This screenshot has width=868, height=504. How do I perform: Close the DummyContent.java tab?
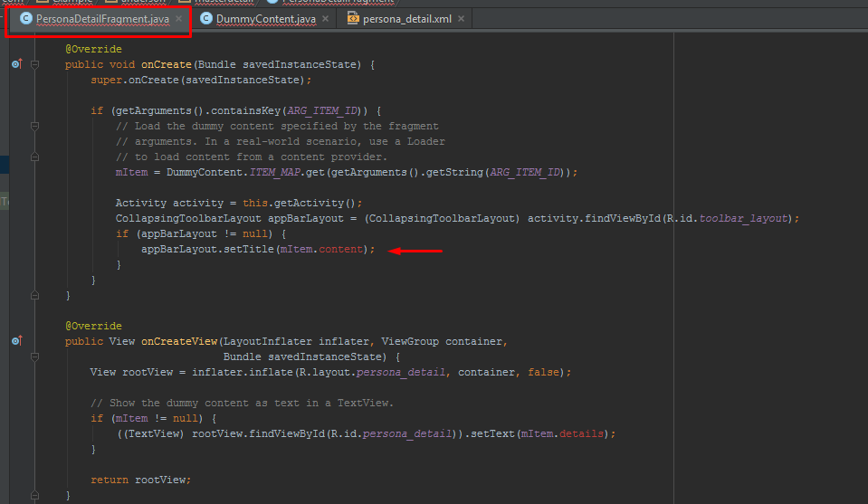coord(325,19)
